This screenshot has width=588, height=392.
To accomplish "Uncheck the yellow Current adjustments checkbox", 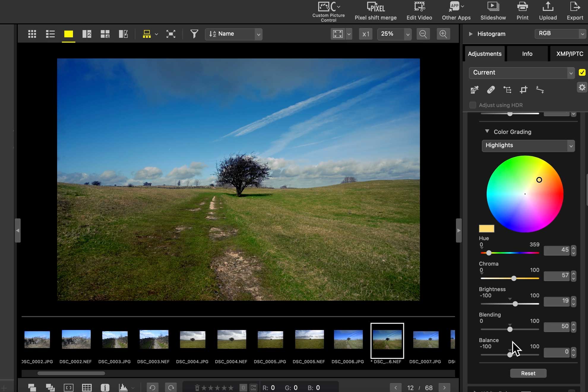I will (x=582, y=72).
